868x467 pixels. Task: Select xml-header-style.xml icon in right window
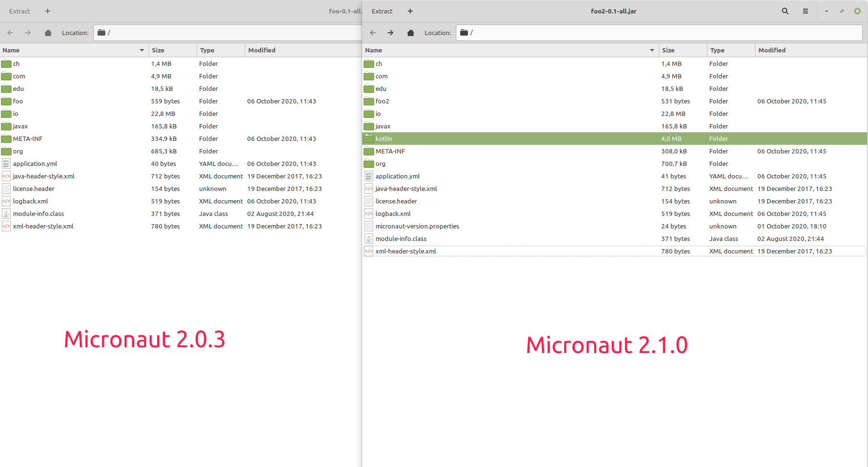(369, 251)
